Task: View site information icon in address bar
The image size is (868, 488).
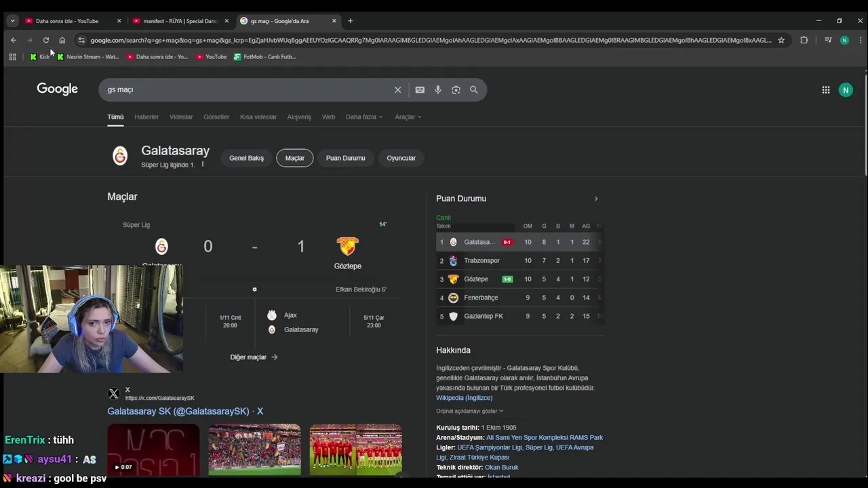Action: (81, 40)
